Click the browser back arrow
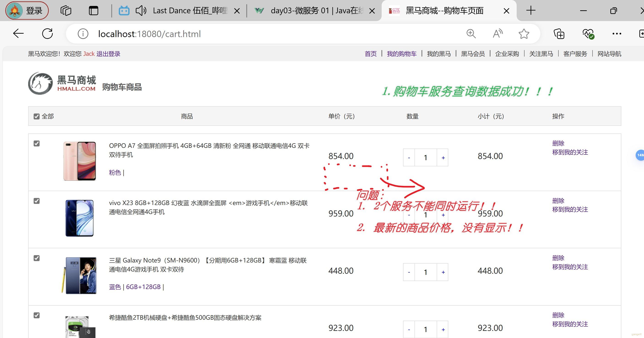 [x=18, y=33]
